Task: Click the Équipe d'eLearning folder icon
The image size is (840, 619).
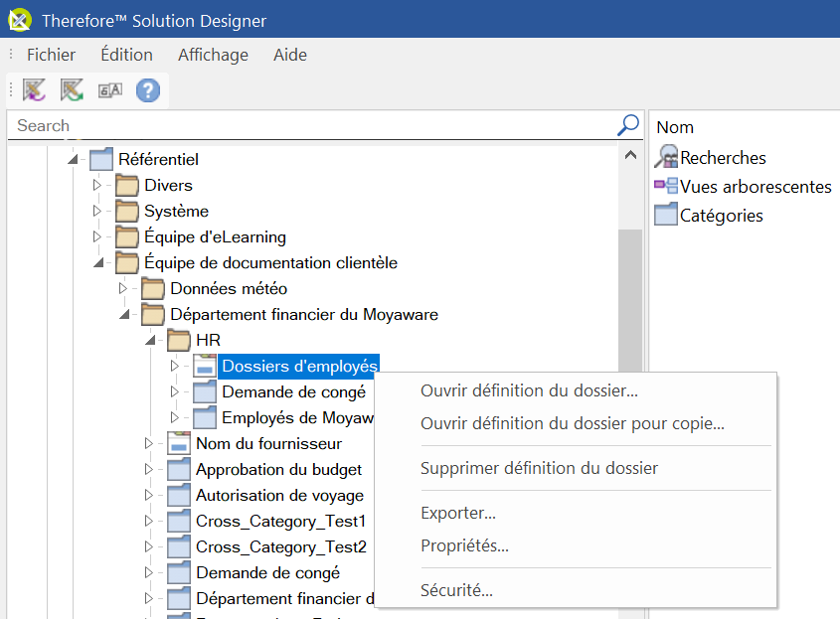Action: point(127,236)
